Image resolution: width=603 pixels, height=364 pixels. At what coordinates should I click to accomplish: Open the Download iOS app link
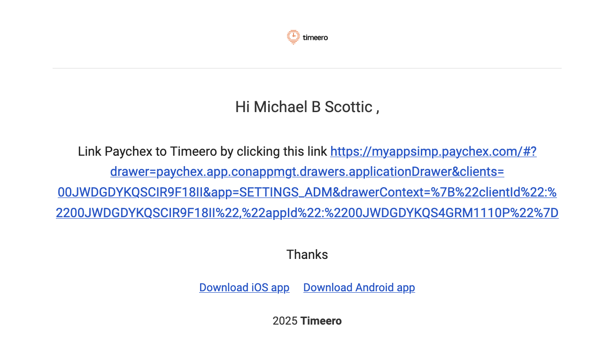244,288
